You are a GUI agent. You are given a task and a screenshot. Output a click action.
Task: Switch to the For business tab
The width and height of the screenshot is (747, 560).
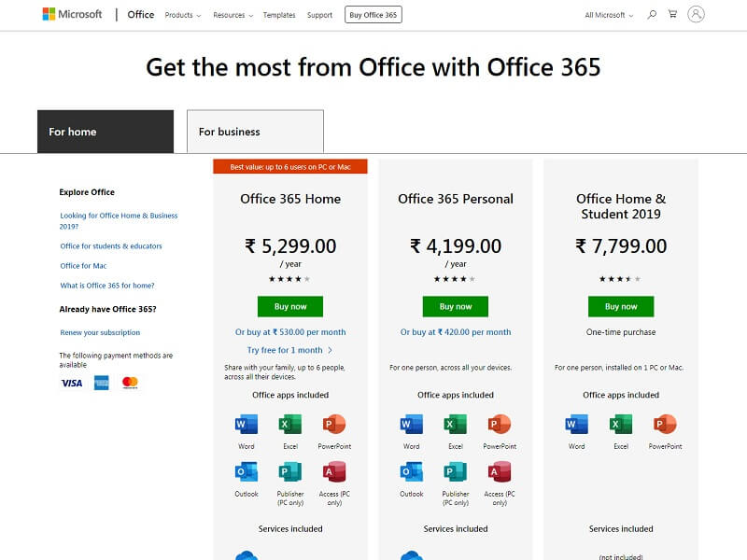coord(255,132)
